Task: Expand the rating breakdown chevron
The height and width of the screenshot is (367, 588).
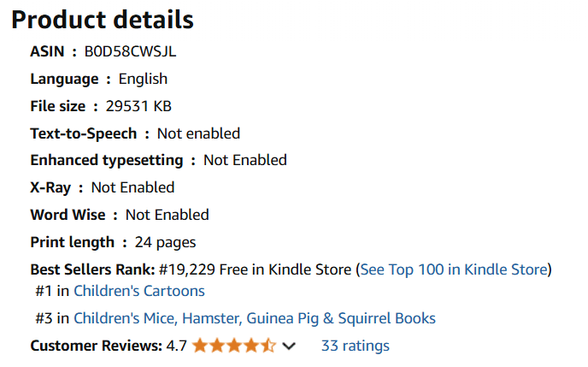Action: 289,346
